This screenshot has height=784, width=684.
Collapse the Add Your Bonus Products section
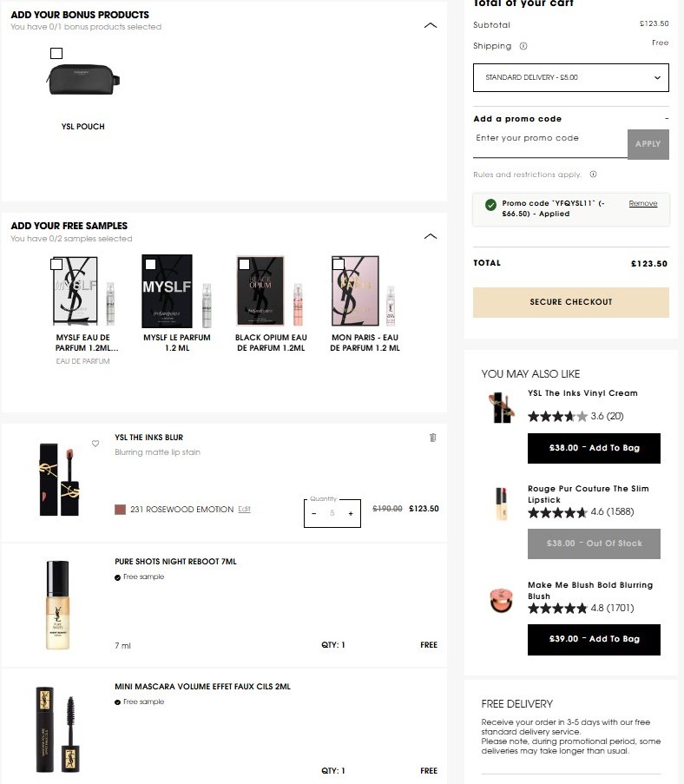coord(431,25)
